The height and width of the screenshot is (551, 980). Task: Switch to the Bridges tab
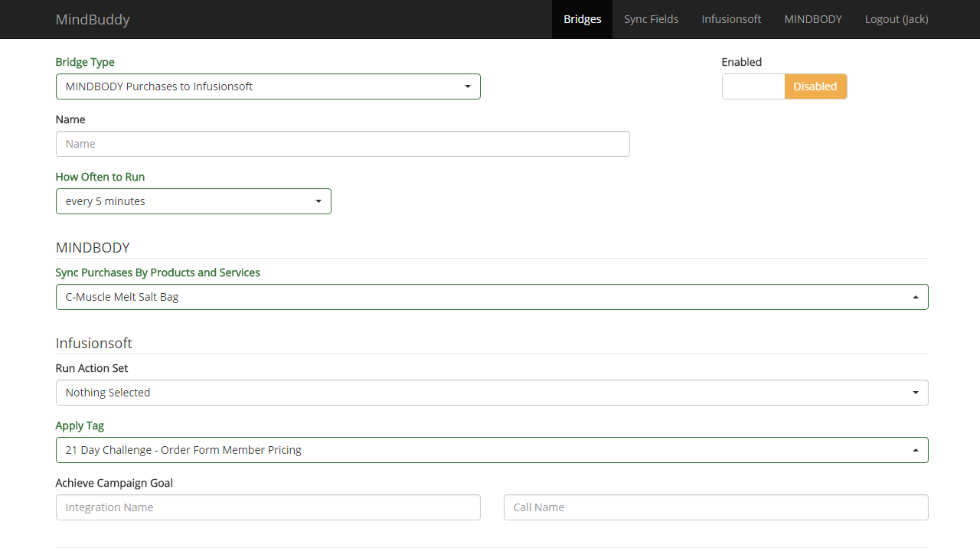(582, 19)
